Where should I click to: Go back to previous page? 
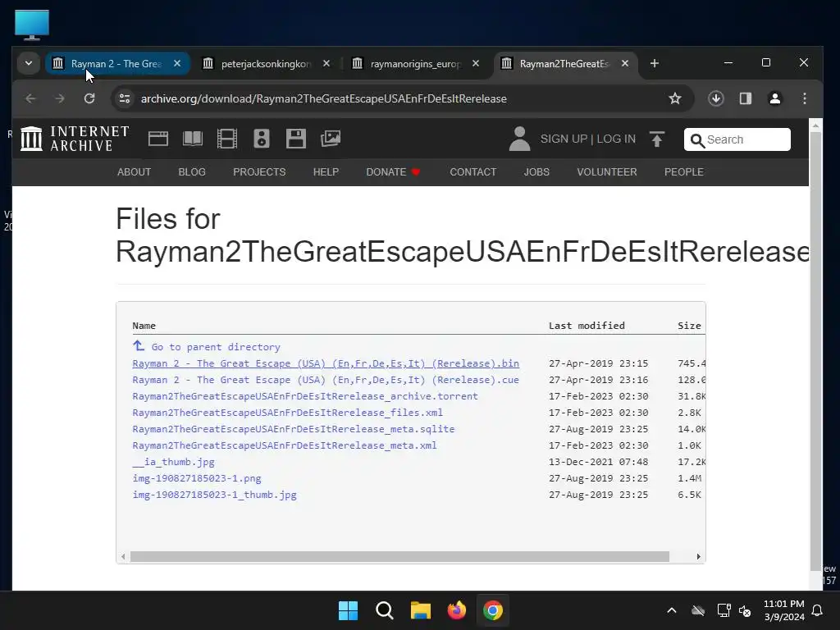(30, 98)
